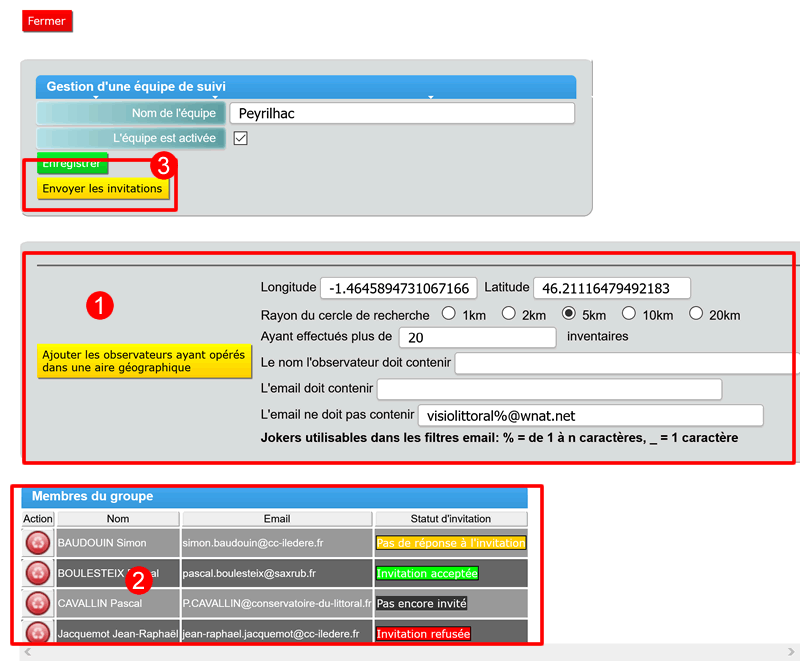
Task: Select the 2km search radius
Action: click(x=509, y=313)
